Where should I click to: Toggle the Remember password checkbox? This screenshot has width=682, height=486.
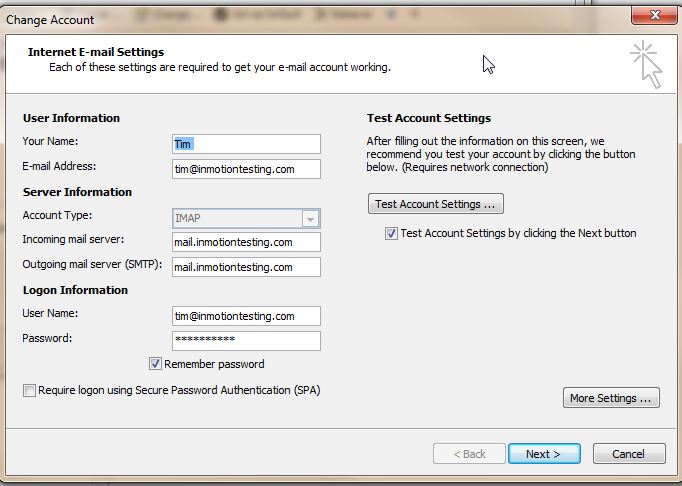coord(155,364)
